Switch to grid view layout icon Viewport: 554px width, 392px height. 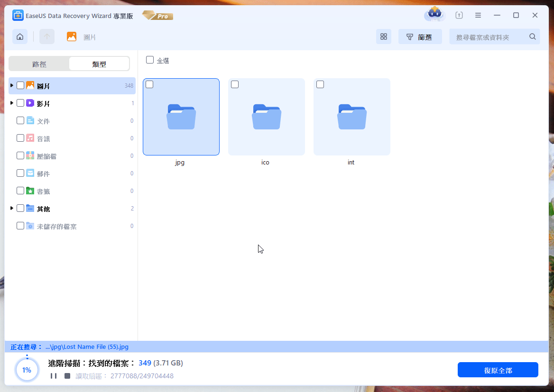(383, 36)
